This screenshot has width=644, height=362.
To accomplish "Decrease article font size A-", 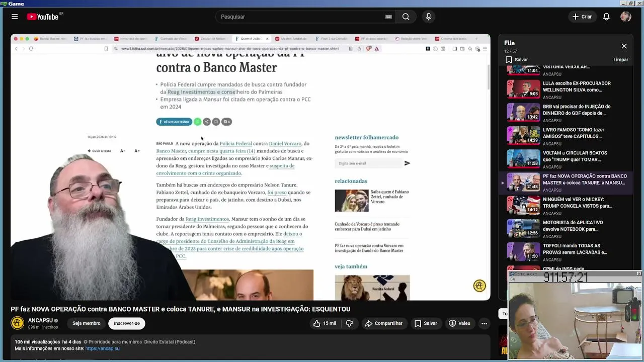I will tap(122, 151).
